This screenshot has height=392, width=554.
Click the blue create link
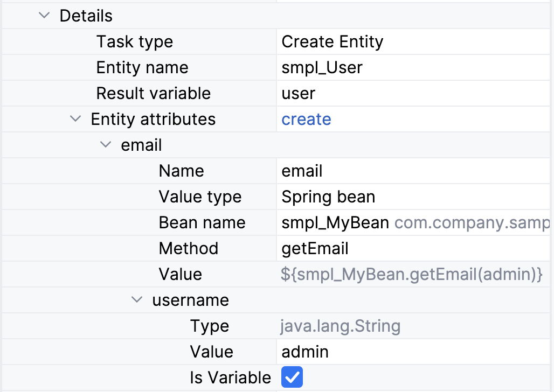point(306,120)
